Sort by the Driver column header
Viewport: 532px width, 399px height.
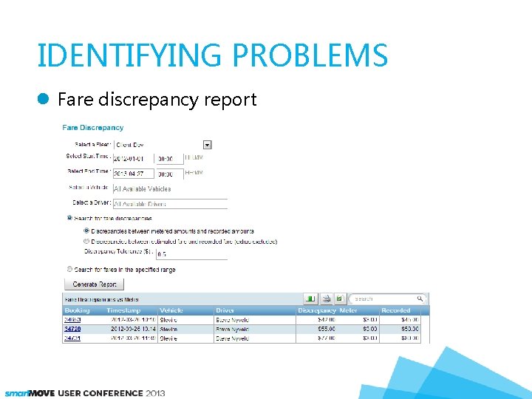click(225, 310)
